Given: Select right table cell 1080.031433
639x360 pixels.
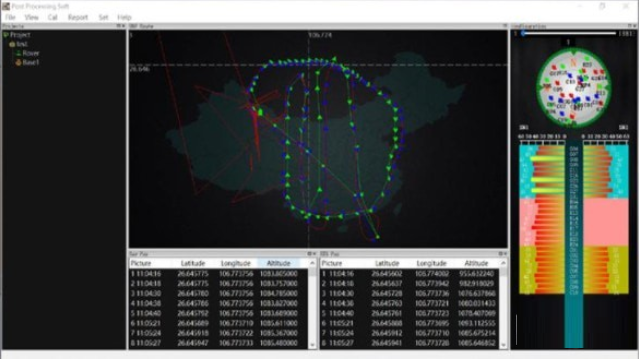Looking at the screenshot, I should pos(476,303).
